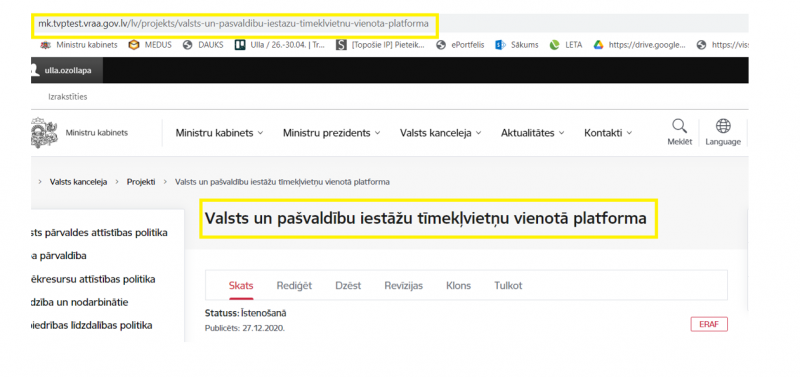
Task: Open dzība un nodarbinātie sidebar item
Action: tap(80, 303)
